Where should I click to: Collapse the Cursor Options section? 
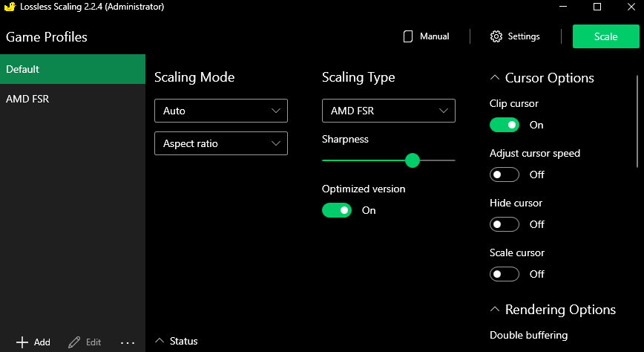(x=494, y=78)
